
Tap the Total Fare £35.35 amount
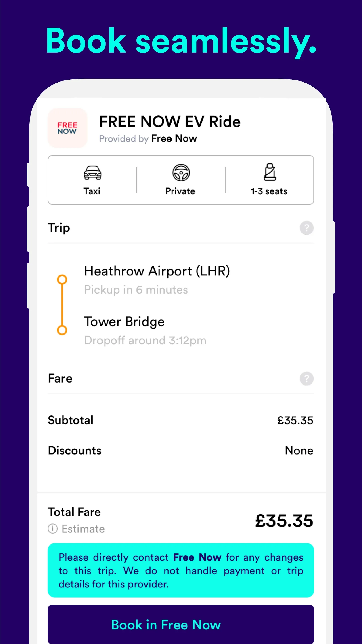(x=284, y=521)
